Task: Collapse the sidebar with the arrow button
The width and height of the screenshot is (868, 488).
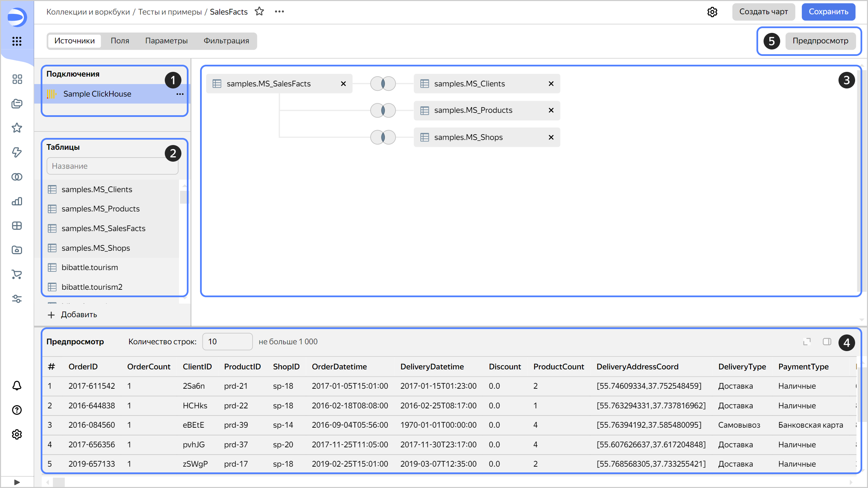Action: pyautogui.click(x=17, y=482)
